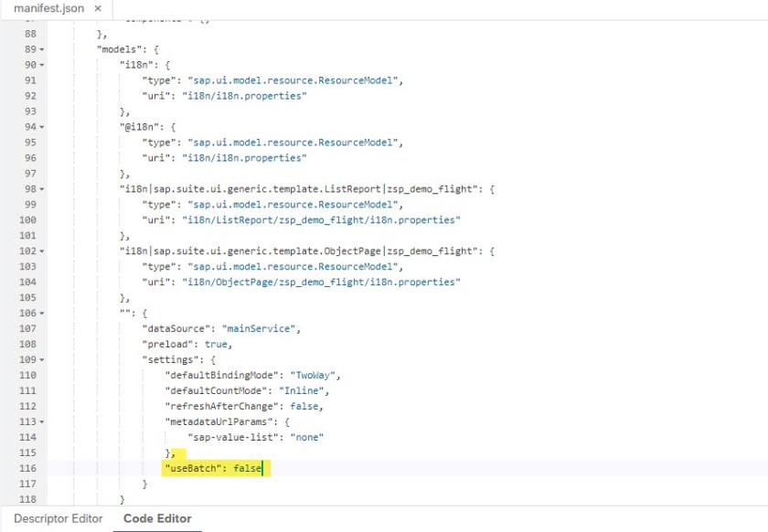Click the ObjectPage i18n.properties uri value
The height and width of the screenshot is (532, 768).
coord(321,282)
